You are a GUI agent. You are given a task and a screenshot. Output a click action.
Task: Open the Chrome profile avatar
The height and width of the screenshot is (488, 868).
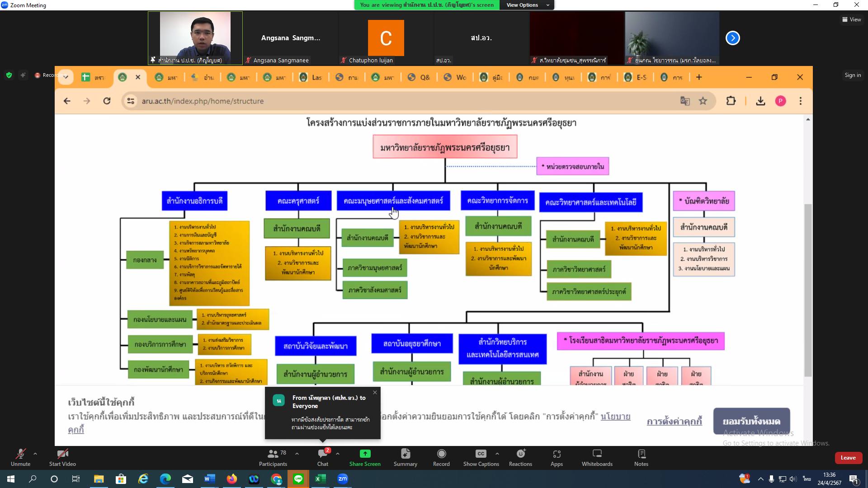pos(780,101)
